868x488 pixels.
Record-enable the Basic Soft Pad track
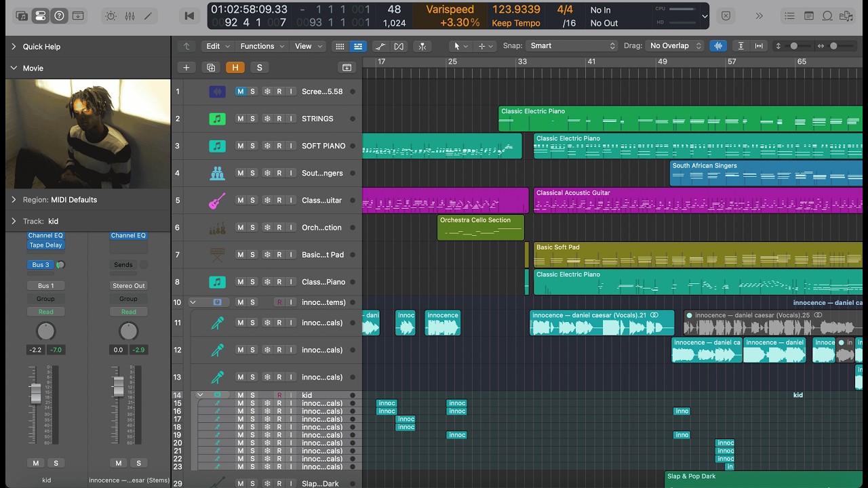tap(279, 255)
